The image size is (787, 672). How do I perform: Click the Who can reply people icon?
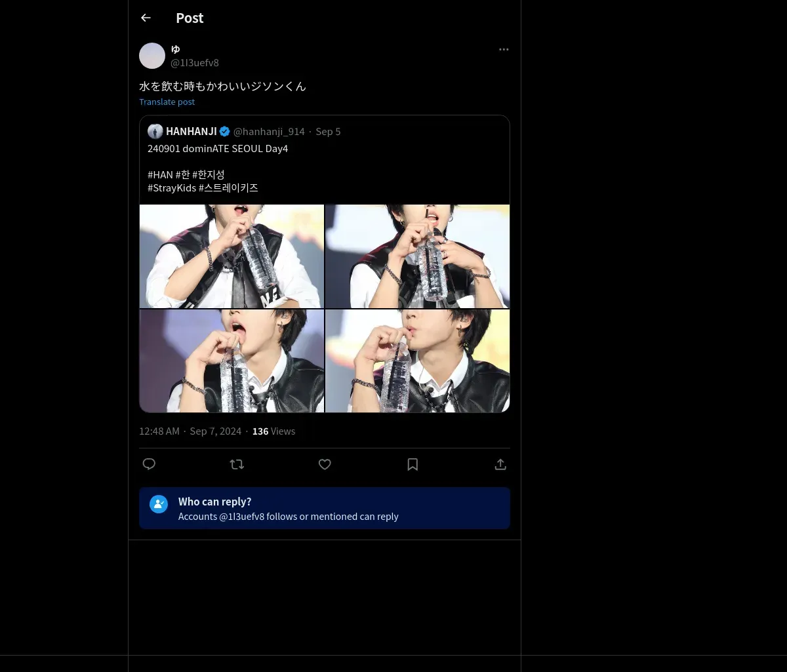[x=159, y=504]
